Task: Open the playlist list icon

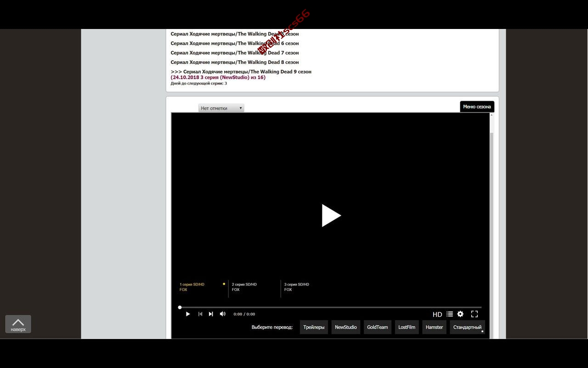Action: click(450, 314)
